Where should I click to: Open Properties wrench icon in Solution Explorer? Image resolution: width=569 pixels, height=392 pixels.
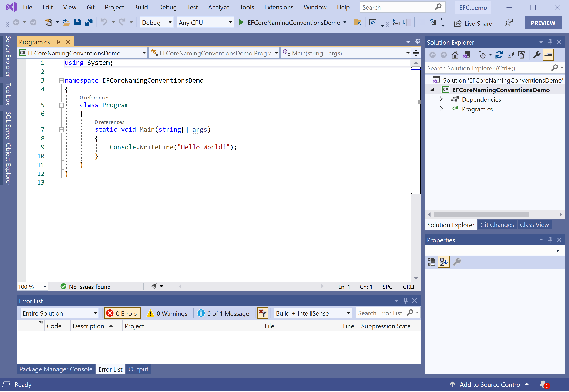tap(536, 55)
